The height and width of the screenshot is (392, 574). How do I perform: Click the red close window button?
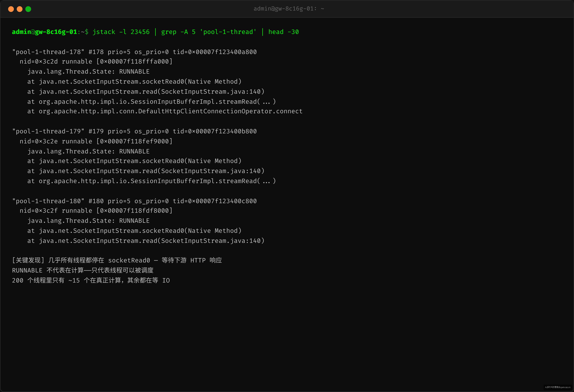tap(11, 9)
